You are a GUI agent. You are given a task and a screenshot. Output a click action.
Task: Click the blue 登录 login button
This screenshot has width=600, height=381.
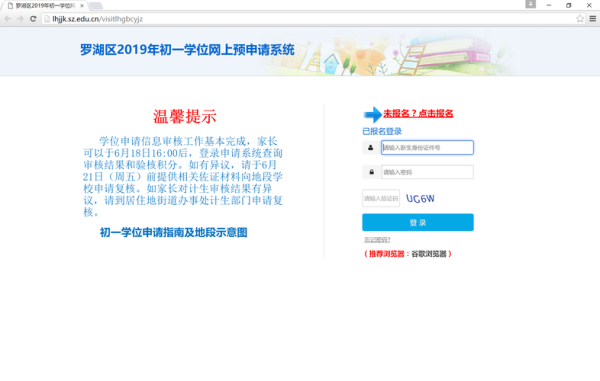coord(418,222)
